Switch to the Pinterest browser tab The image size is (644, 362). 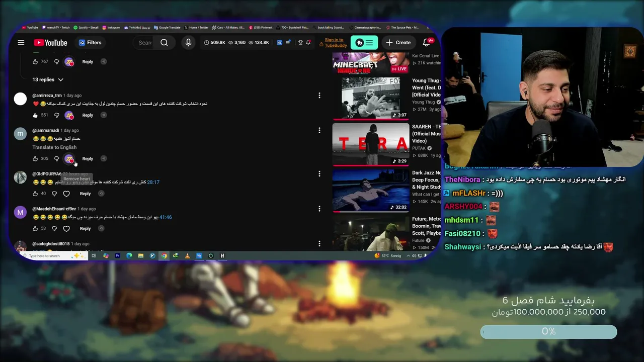(x=262, y=28)
